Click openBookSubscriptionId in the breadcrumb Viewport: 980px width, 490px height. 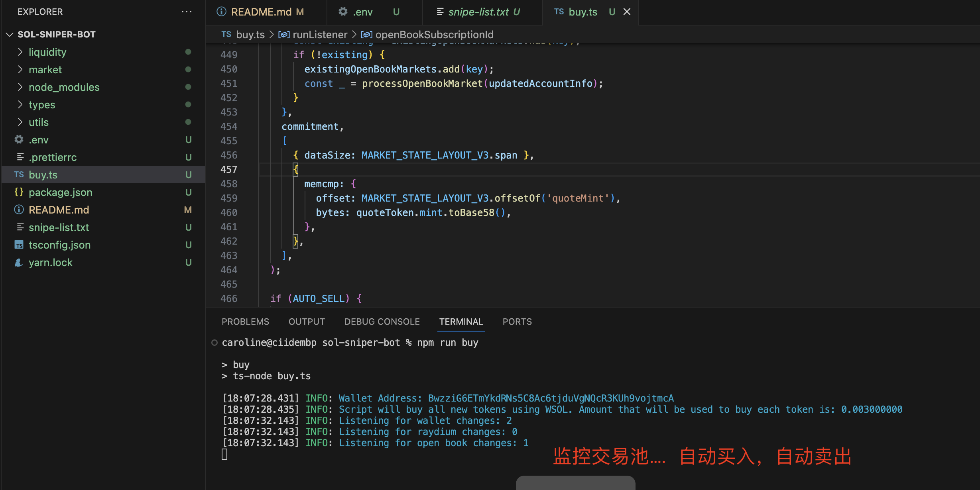[x=434, y=35]
